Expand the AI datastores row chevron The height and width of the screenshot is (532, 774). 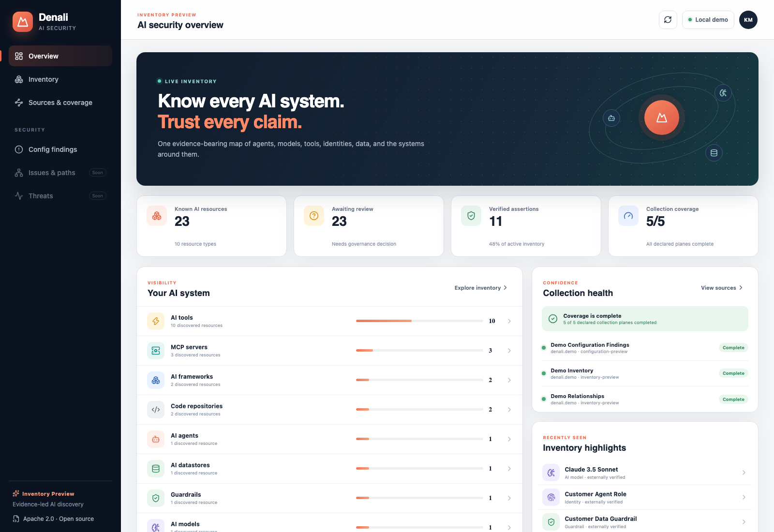[509, 469]
